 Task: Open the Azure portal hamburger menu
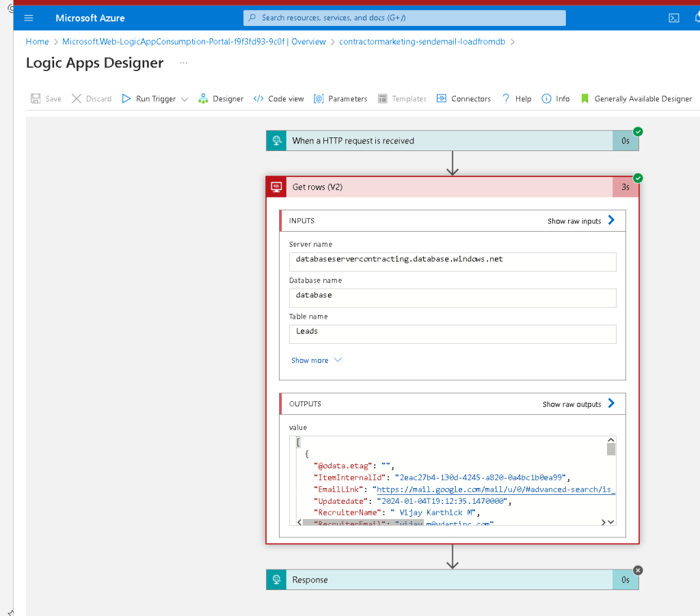tap(29, 18)
